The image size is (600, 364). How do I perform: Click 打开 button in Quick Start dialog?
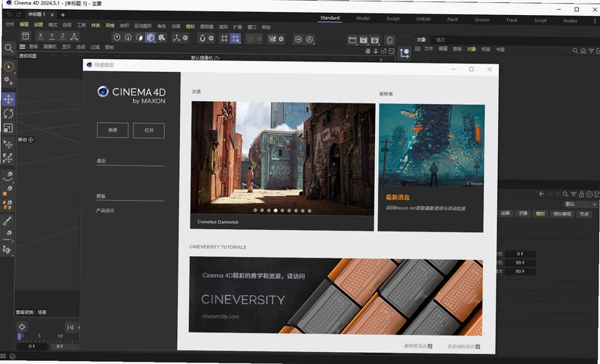[148, 130]
